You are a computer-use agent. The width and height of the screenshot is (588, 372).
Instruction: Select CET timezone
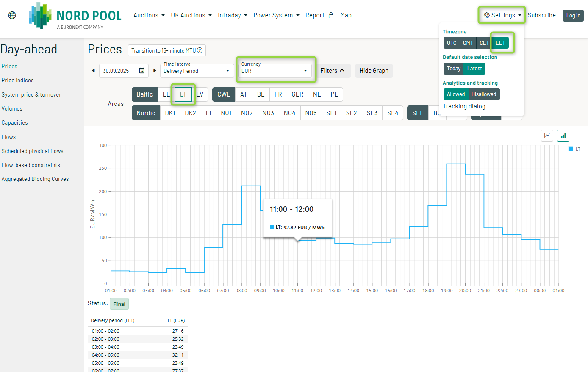484,43
